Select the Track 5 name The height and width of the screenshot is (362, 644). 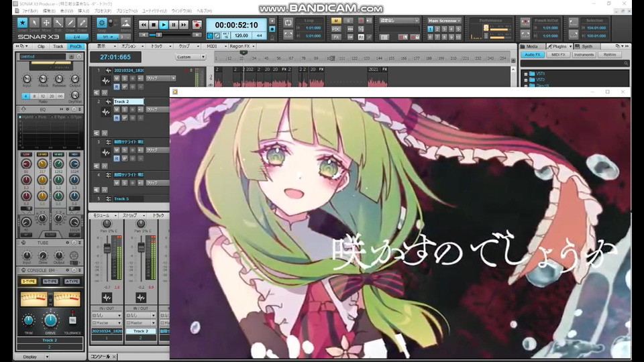pyautogui.click(x=121, y=198)
